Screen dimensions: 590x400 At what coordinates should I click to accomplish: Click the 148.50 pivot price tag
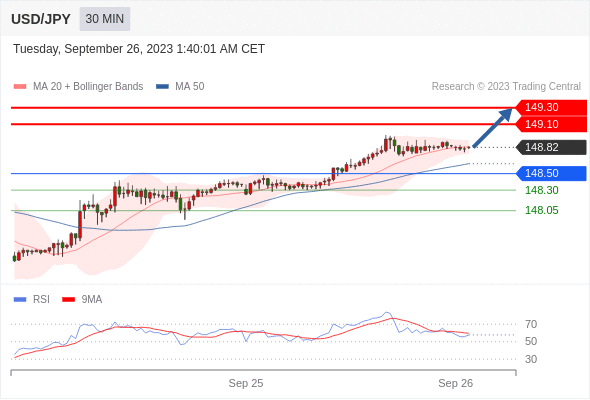click(x=551, y=173)
